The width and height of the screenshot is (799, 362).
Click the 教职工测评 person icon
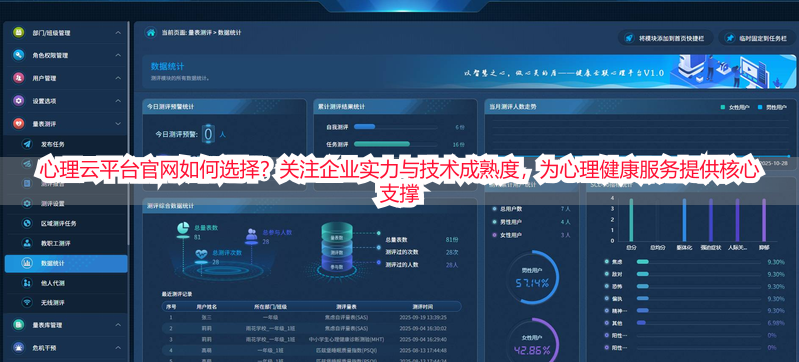pyautogui.click(x=27, y=243)
